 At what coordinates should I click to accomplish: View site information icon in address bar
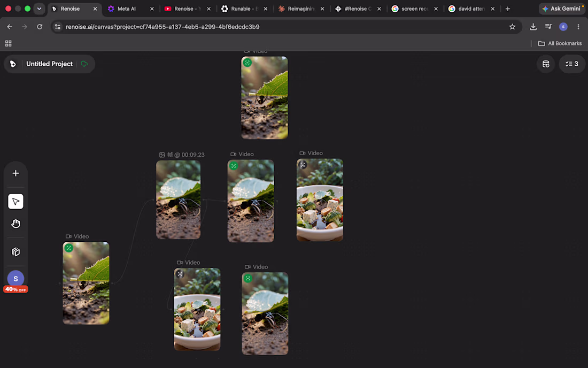click(57, 27)
